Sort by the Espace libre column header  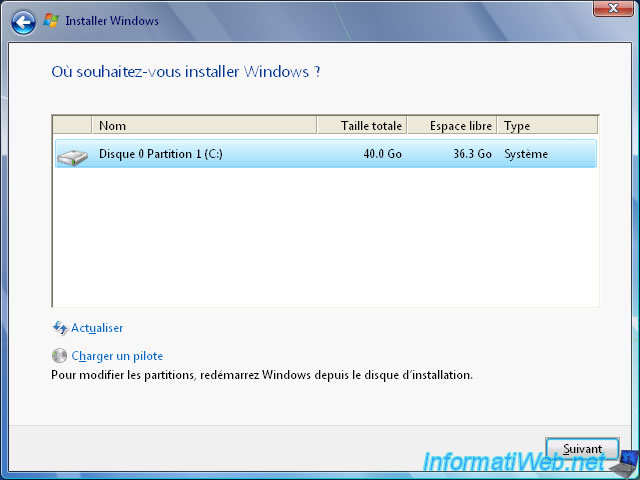click(452, 125)
